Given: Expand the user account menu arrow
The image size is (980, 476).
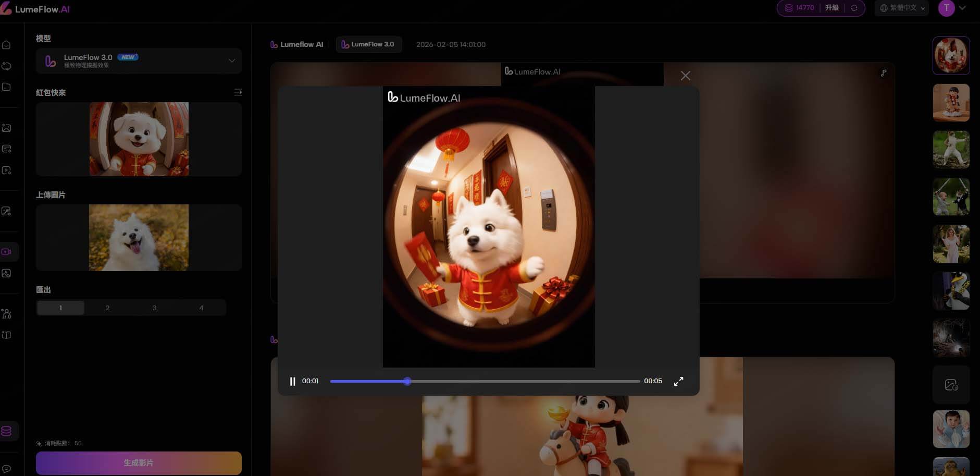Looking at the screenshot, I should coord(962,8).
